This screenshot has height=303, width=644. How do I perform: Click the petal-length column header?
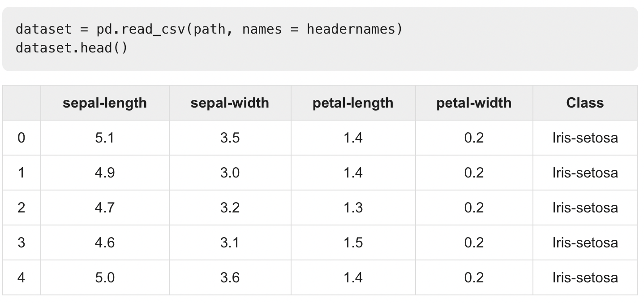(x=353, y=103)
